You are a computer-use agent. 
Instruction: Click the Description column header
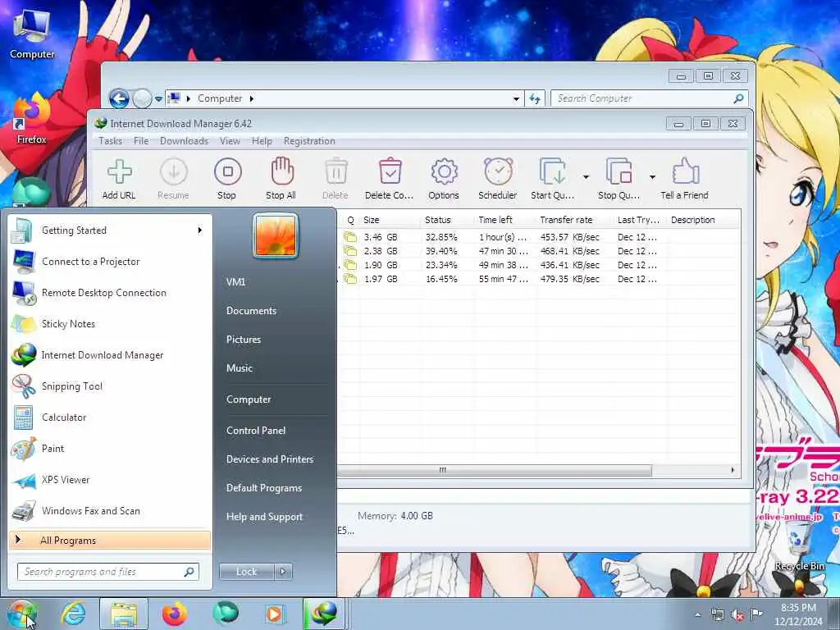point(703,220)
